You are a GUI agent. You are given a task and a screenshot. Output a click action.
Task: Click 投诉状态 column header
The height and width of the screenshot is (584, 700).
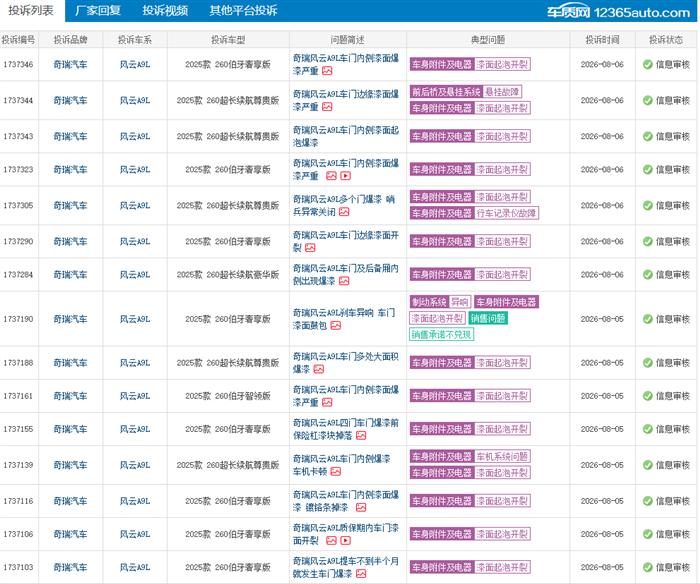click(x=666, y=40)
